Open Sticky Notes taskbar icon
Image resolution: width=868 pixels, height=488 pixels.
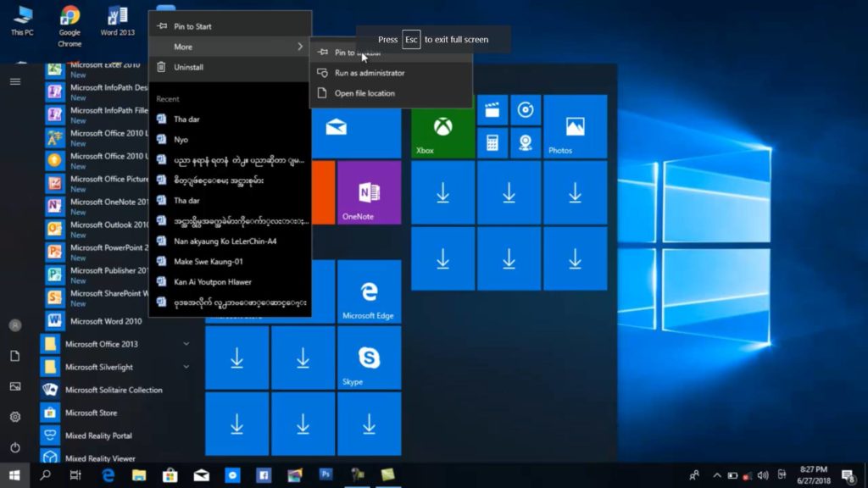pyautogui.click(x=387, y=474)
